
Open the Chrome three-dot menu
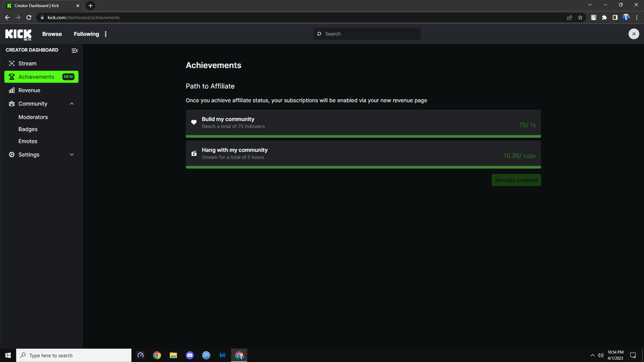click(636, 17)
